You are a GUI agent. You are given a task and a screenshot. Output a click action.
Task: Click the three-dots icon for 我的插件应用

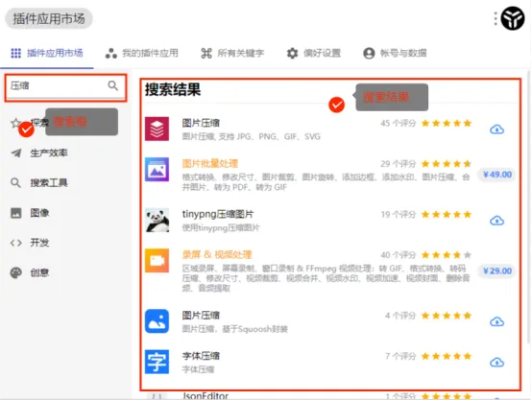[111, 53]
